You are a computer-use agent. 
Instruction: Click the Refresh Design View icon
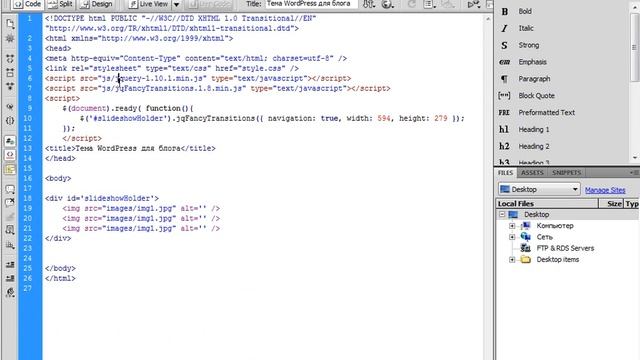tap(411, 4)
